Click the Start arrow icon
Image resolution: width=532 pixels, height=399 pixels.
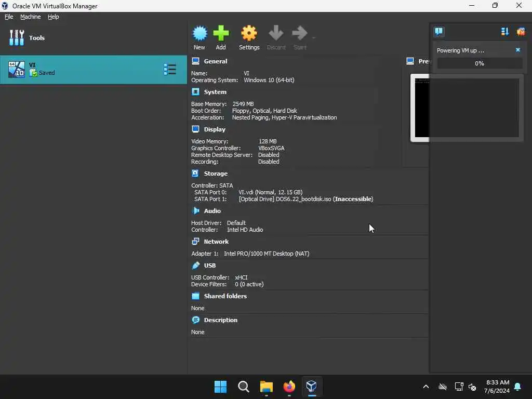[300, 33]
